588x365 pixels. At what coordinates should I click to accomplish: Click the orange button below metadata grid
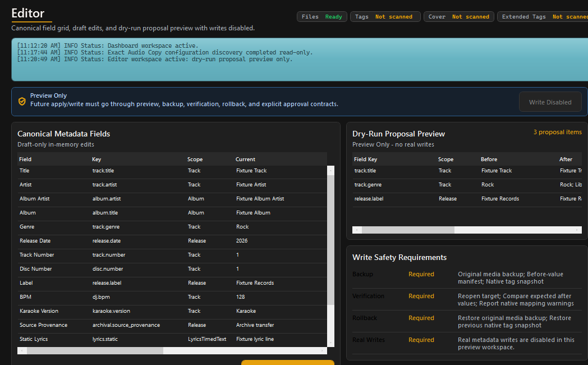point(288,362)
